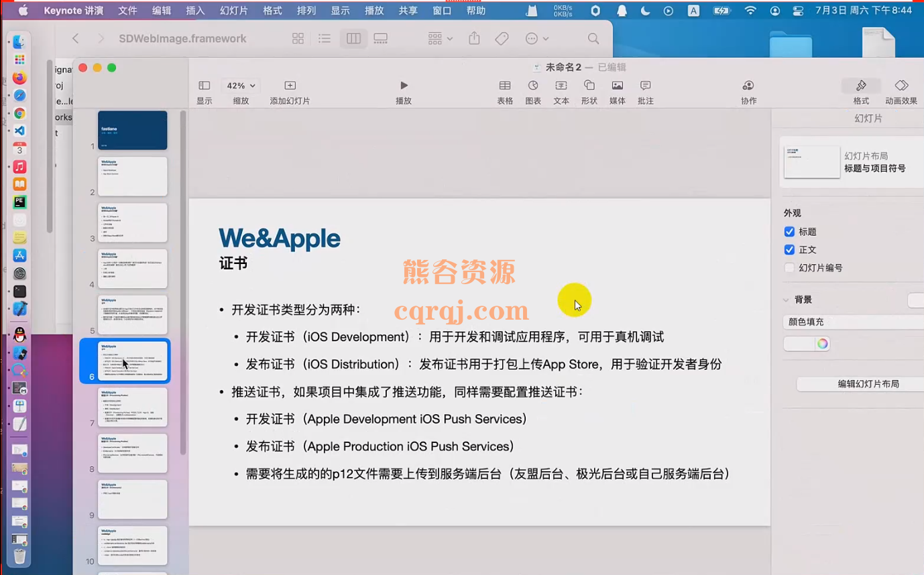Select slide 2 thumbnail in navigator
The image size is (924, 575).
(133, 176)
